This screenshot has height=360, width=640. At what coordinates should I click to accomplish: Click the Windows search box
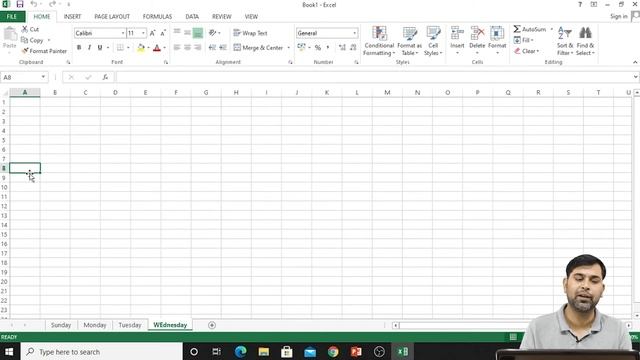pos(101,351)
